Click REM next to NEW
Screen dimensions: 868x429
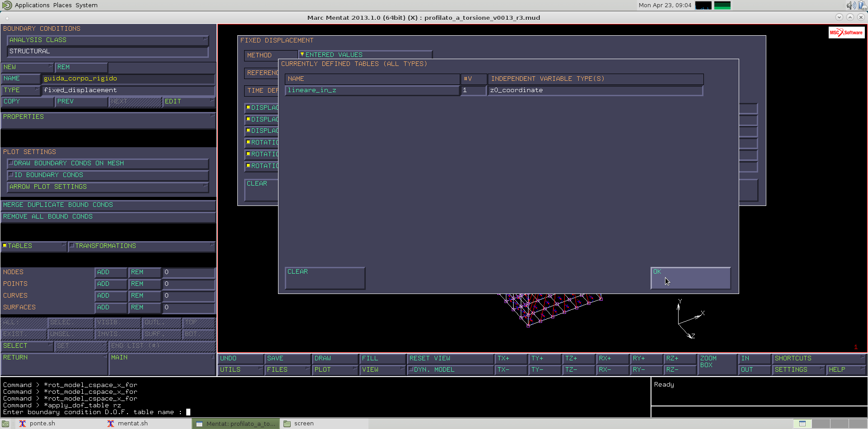(x=81, y=67)
